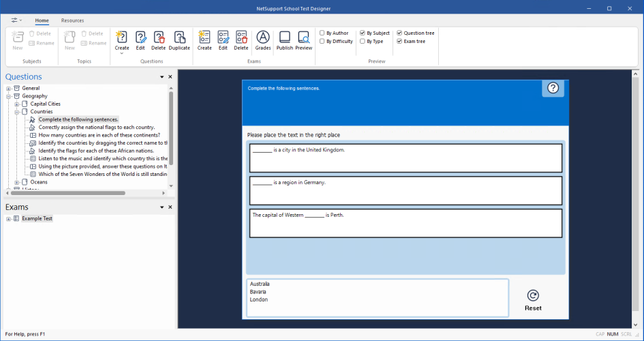Click the Create question icon
644x341 pixels.
click(122, 37)
